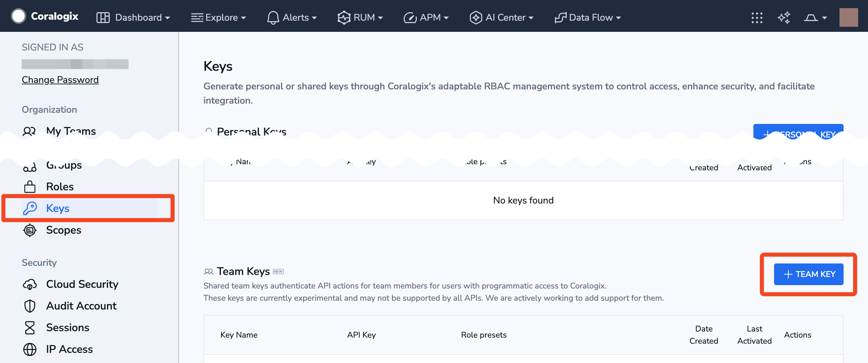The width and height of the screenshot is (868, 363).
Task: Click the Data Flow icon
Action: point(560,18)
